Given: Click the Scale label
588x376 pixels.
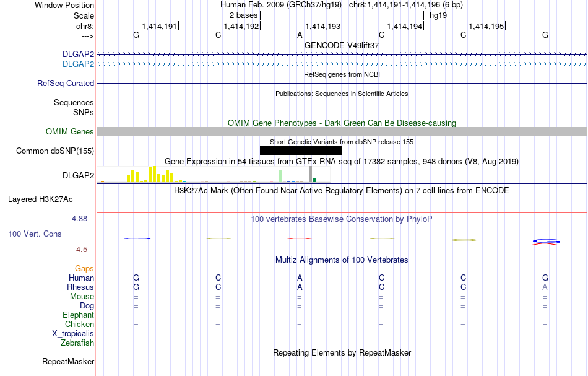Looking at the screenshot, I should [84, 15].
